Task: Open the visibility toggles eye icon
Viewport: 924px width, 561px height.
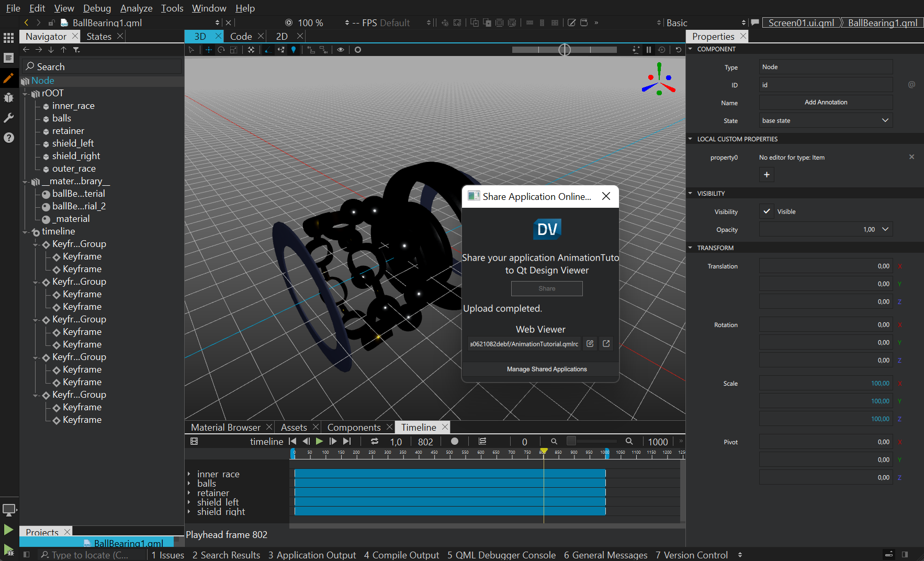Action: coord(341,50)
